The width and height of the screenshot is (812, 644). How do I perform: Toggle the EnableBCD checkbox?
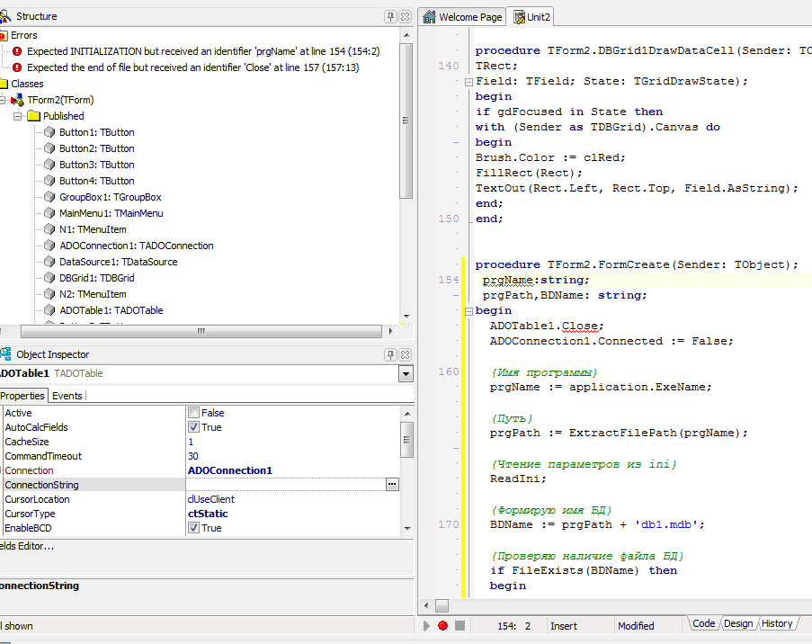coord(193,528)
